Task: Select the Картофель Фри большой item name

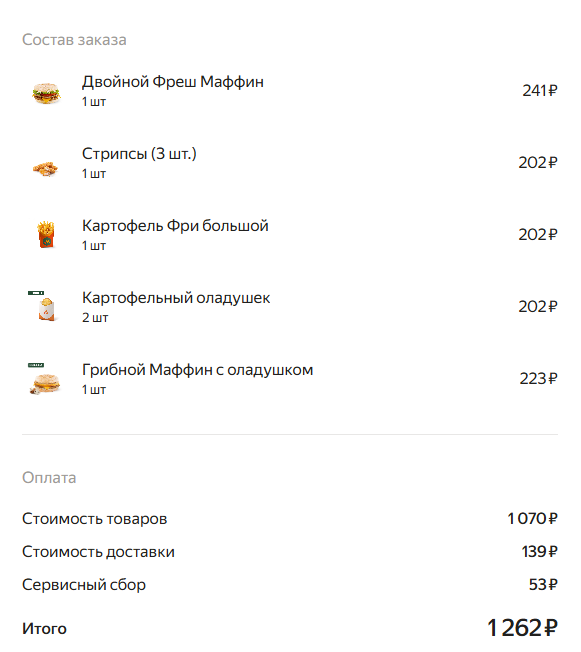Action: 175,226
